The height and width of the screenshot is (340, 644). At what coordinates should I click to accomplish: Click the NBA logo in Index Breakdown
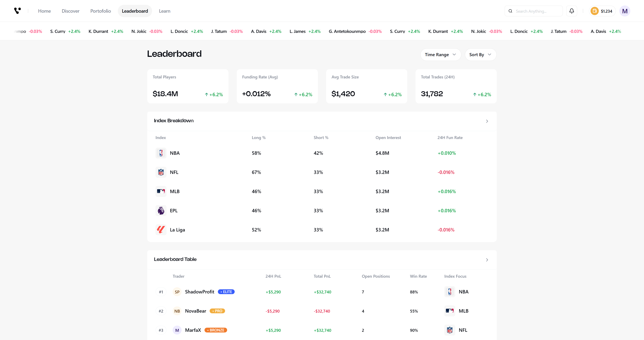161,153
